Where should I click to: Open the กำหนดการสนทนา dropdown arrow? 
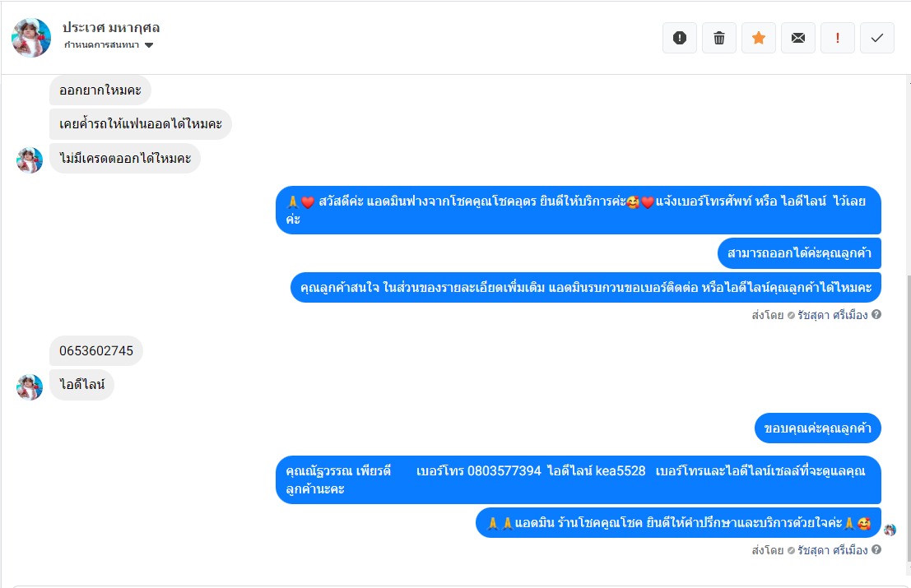(x=149, y=45)
